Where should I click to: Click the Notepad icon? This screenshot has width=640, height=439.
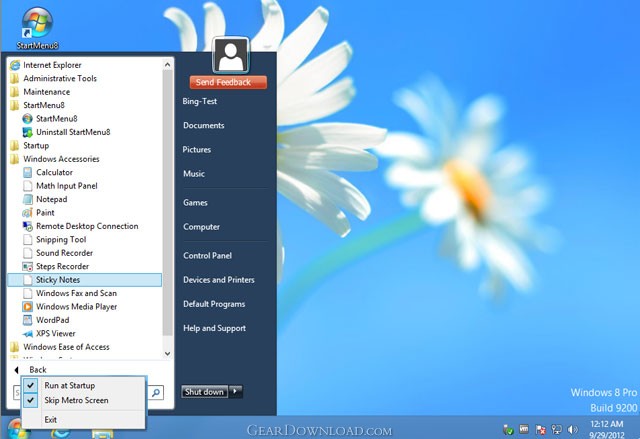click(x=28, y=200)
